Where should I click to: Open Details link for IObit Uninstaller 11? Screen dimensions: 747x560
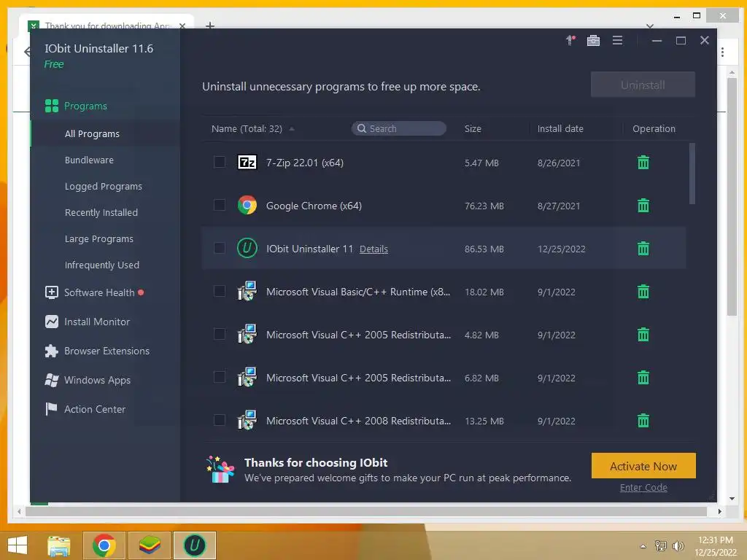373,249
